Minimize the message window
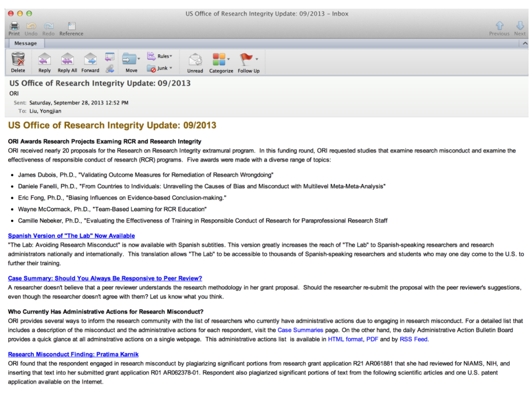 pyautogui.click(x=20, y=13)
